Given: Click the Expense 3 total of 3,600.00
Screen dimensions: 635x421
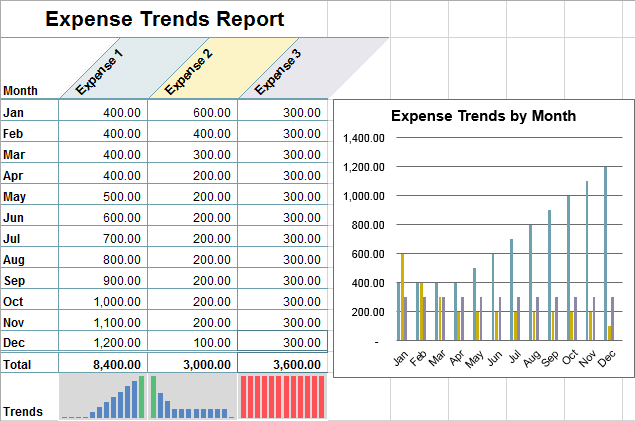Looking at the screenshot, I should 283,365.
